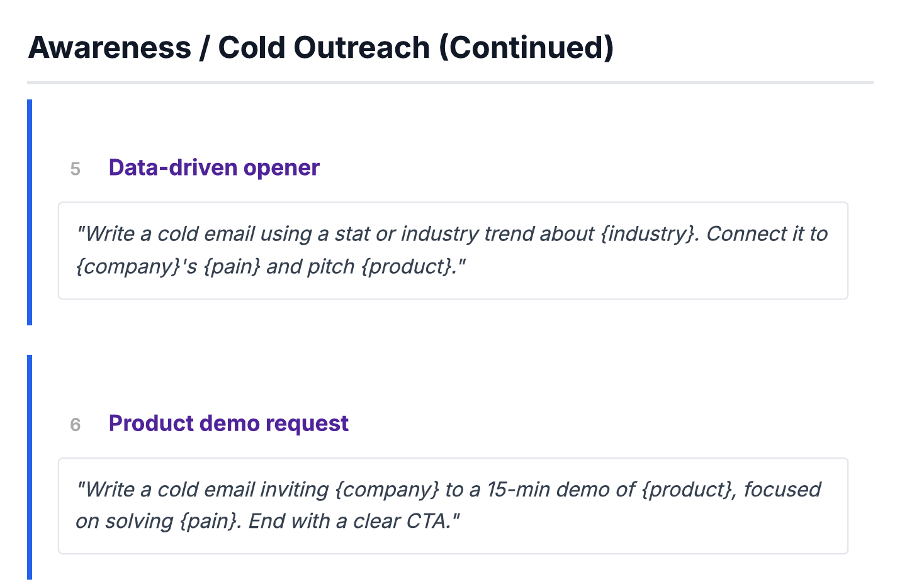Click the blue bar beside Product demo request
The image size is (924, 584).
pyautogui.click(x=30, y=467)
